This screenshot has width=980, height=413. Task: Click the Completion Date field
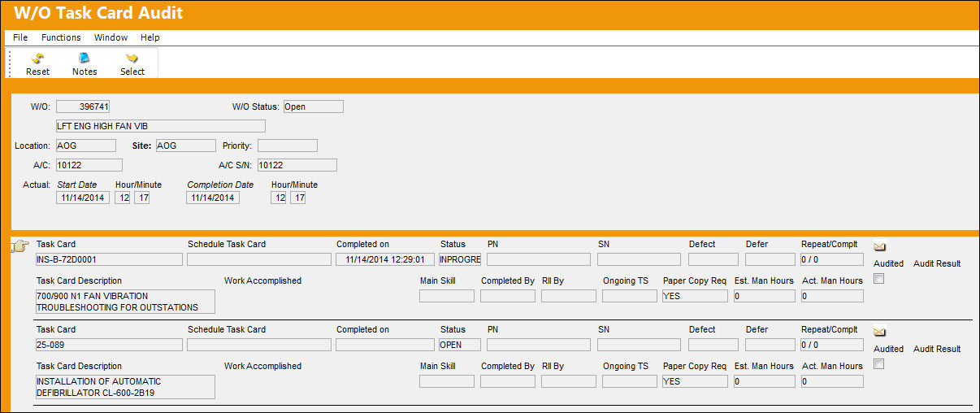tap(213, 198)
